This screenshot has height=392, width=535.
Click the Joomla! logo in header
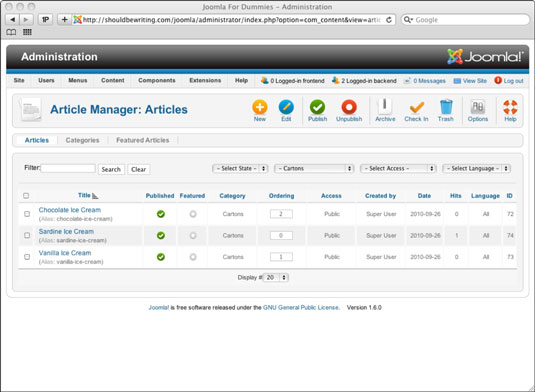coord(485,57)
